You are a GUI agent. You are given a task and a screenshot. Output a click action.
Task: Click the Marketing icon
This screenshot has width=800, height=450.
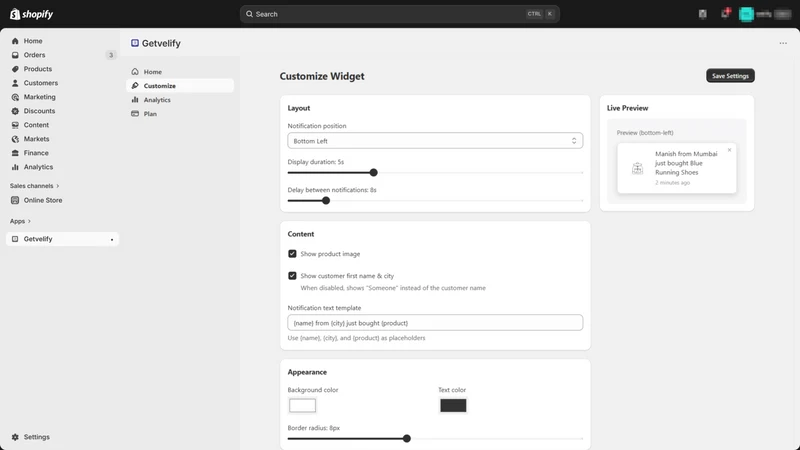pyautogui.click(x=15, y=97)
